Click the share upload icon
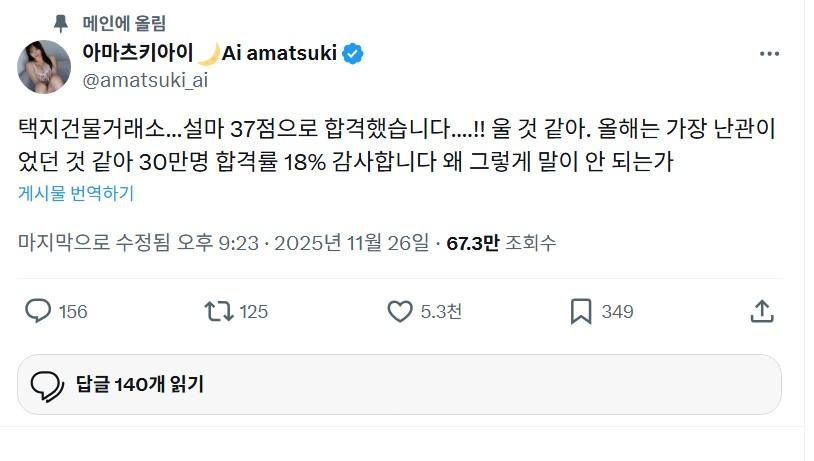 761,312
